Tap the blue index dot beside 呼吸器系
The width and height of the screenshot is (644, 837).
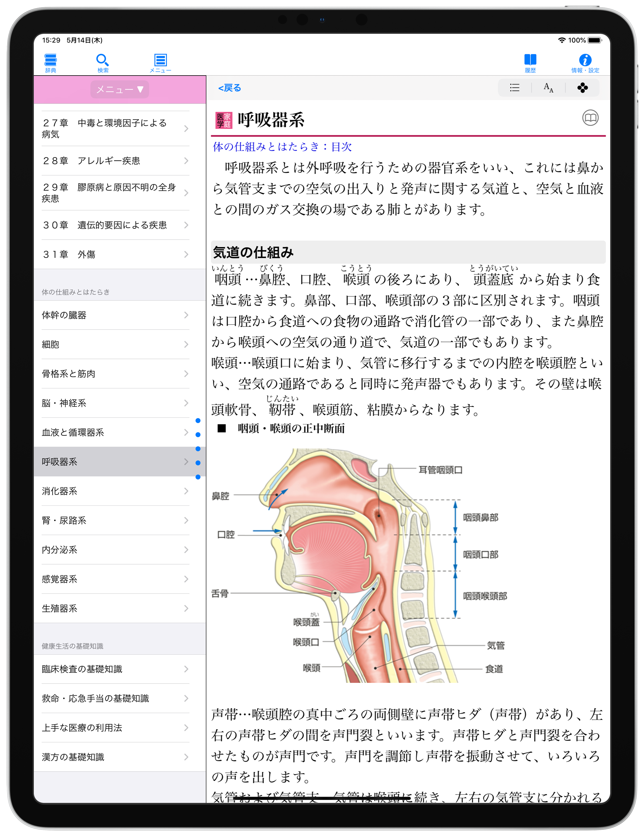pyautogui.click(x=198, y=463)
